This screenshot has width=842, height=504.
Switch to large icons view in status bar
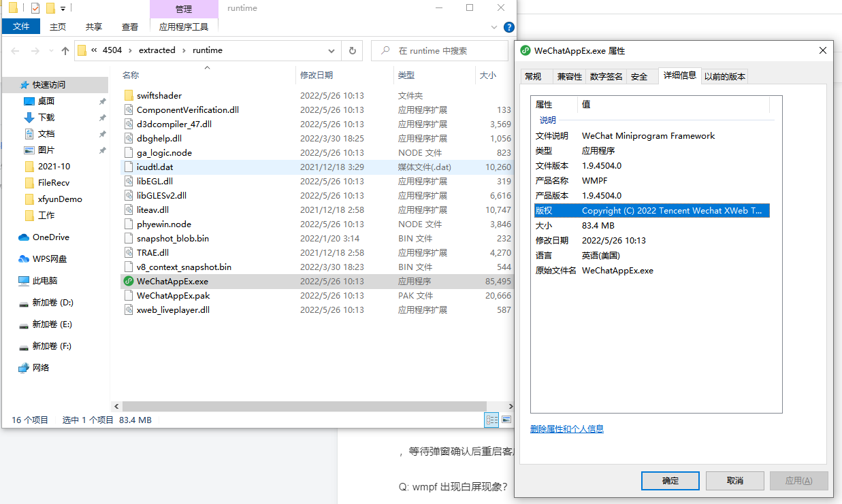point(506,420)
